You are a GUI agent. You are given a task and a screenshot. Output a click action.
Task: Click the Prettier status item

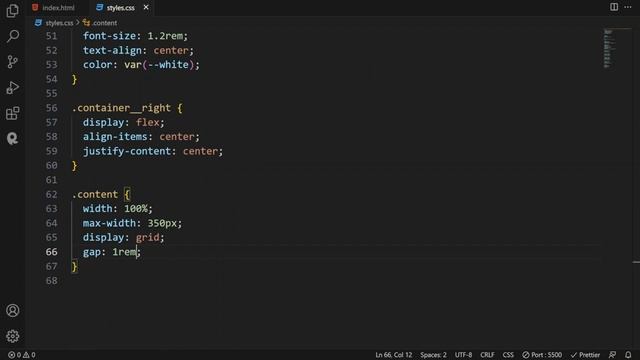585,355
